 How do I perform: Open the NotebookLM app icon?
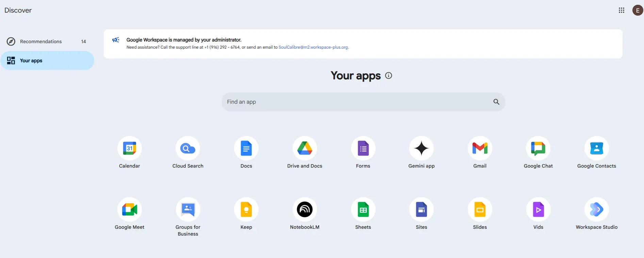(x=305, y=209)
